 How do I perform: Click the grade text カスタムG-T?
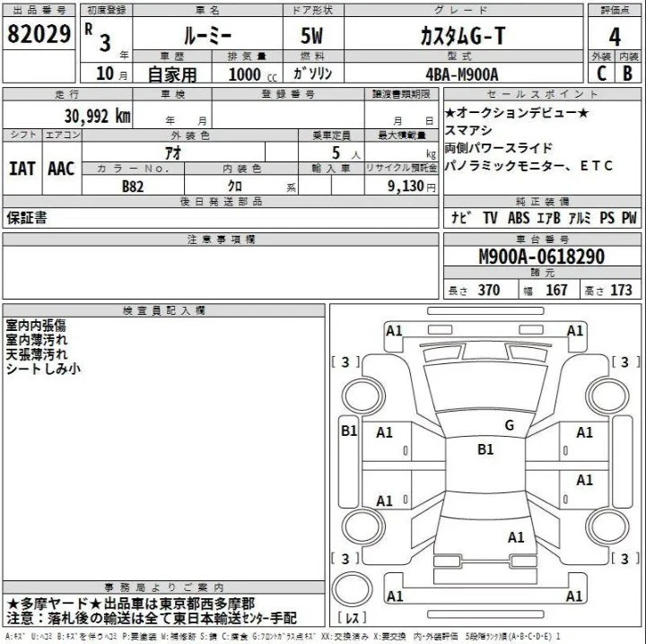pyautogui.click(x=463, y=36)
